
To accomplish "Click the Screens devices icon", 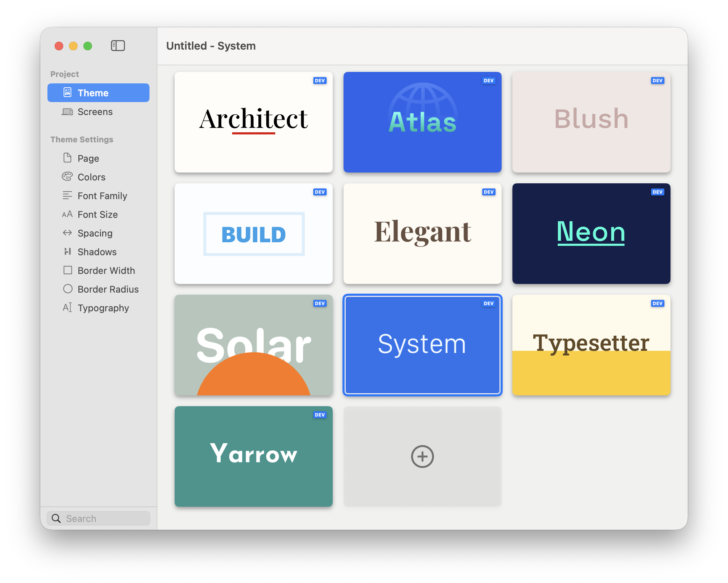I will point(67,112).
